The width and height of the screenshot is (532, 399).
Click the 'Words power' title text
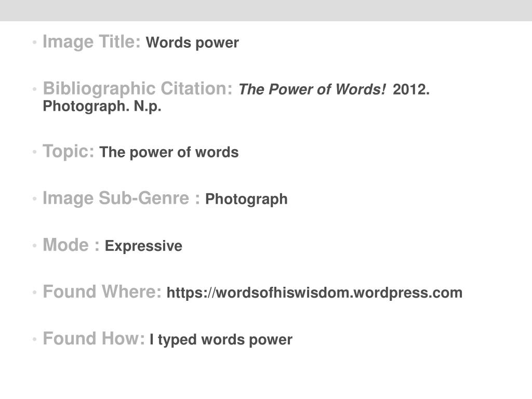pos(192,43)
